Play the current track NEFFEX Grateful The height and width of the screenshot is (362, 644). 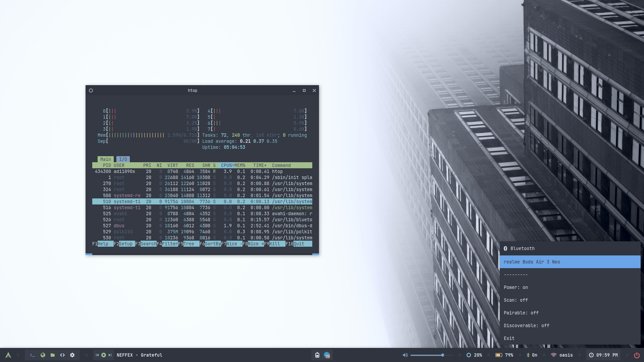pyautogui.click(x=103, y=355)
